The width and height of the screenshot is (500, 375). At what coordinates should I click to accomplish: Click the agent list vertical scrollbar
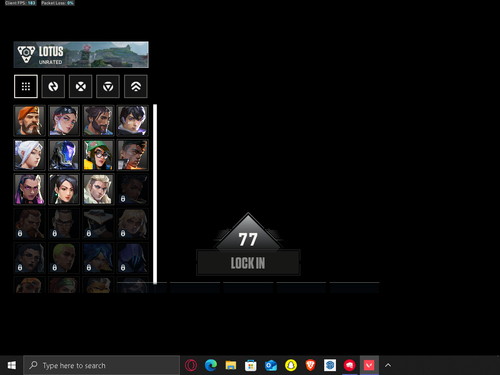[155, 194]
